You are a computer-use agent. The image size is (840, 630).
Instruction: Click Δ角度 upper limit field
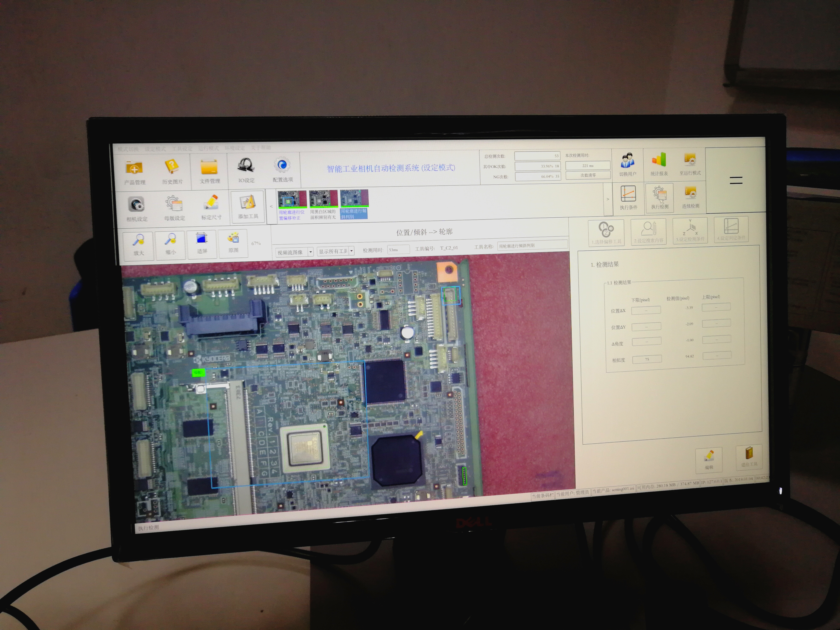pyautogui.click(x=717, y=339)
